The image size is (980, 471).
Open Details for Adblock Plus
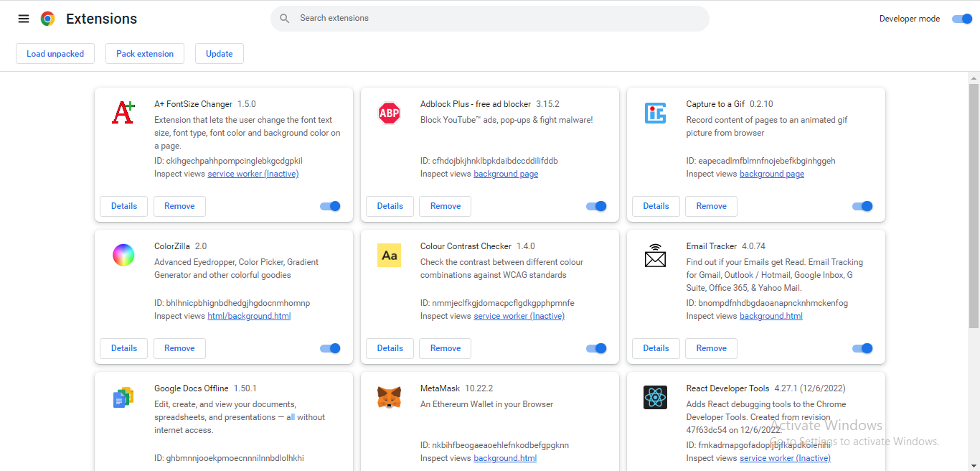390,206
